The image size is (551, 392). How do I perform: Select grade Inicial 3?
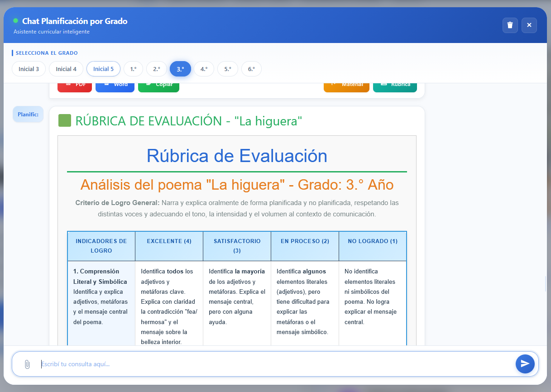[29, 69]
